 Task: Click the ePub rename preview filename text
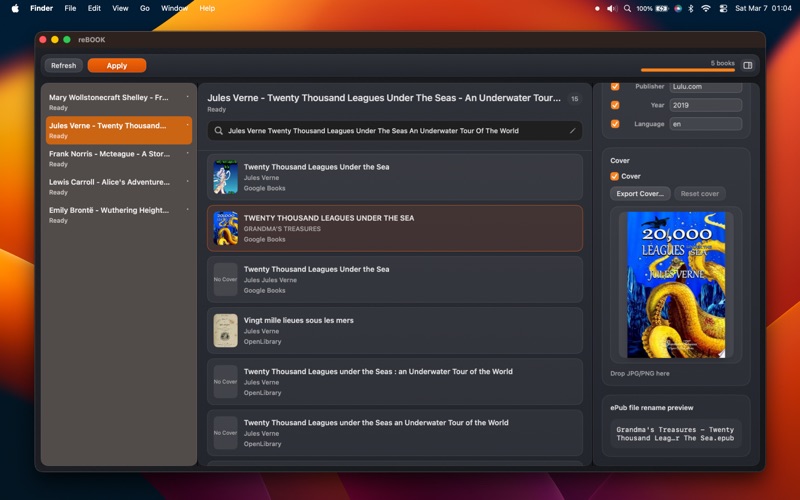[675, 434]
